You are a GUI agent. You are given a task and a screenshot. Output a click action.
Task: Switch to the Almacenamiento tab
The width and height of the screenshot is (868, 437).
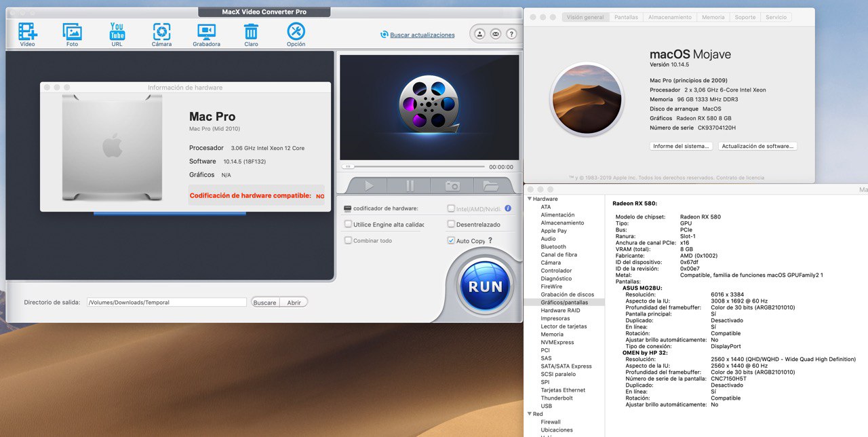pyautogui.click(x=670, y=17)
